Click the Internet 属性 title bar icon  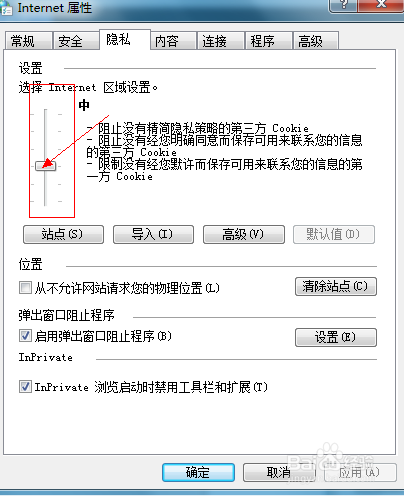(x=6, y=8)
